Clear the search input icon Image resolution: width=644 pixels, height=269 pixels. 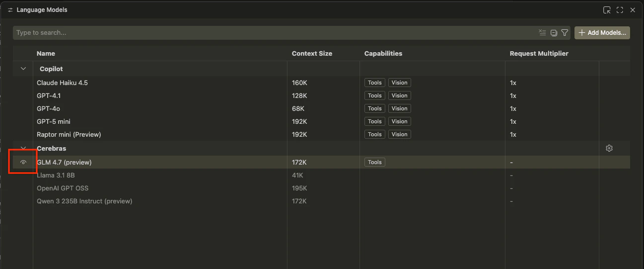[542, 33]
